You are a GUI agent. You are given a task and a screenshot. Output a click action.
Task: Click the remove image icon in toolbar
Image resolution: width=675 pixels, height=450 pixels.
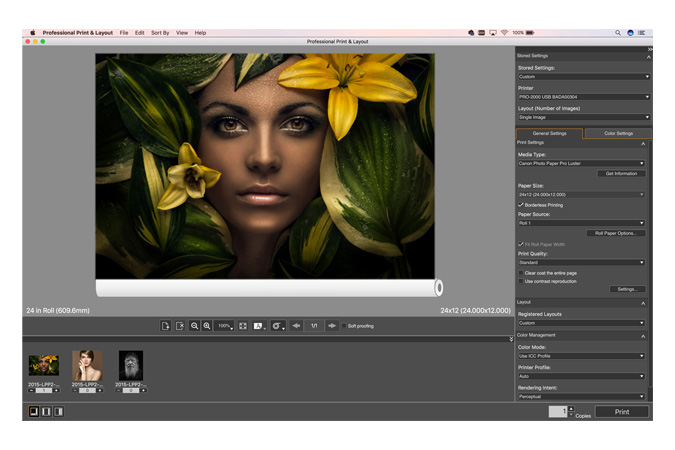(180, 326)
